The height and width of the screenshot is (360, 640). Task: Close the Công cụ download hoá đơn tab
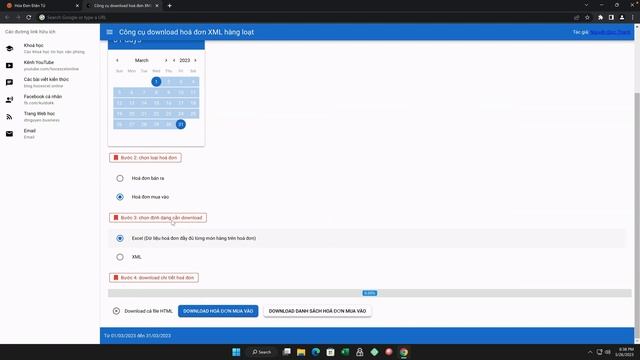coord(157,6)
